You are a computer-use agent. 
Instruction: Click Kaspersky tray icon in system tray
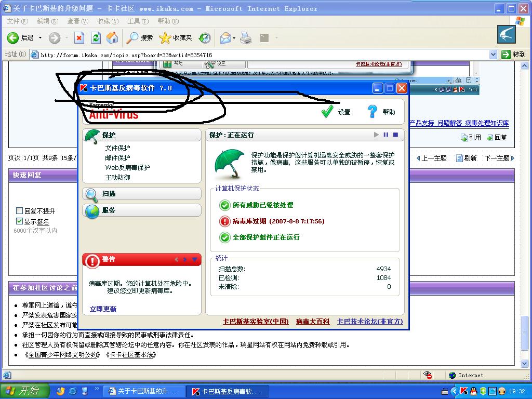(x=463, y=391)
